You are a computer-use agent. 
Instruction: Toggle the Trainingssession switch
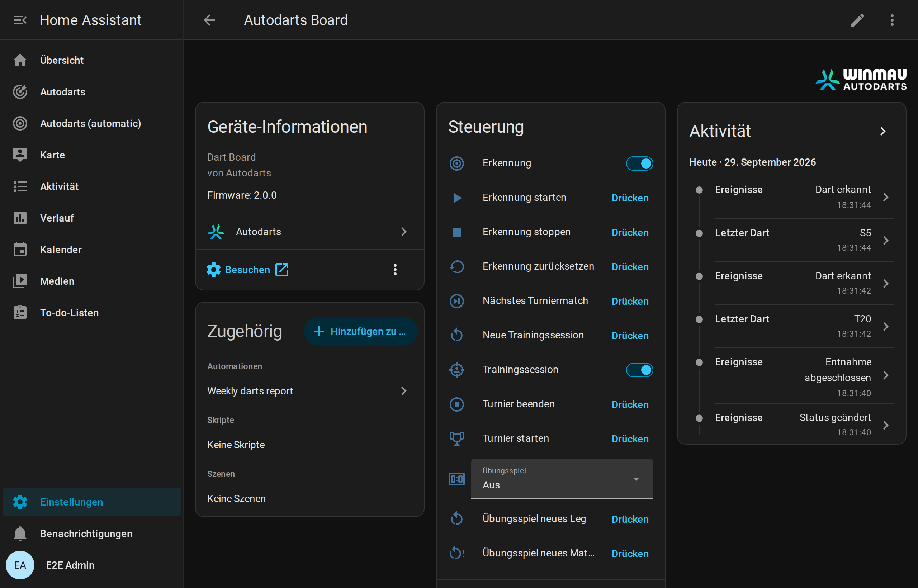(640, 370)
